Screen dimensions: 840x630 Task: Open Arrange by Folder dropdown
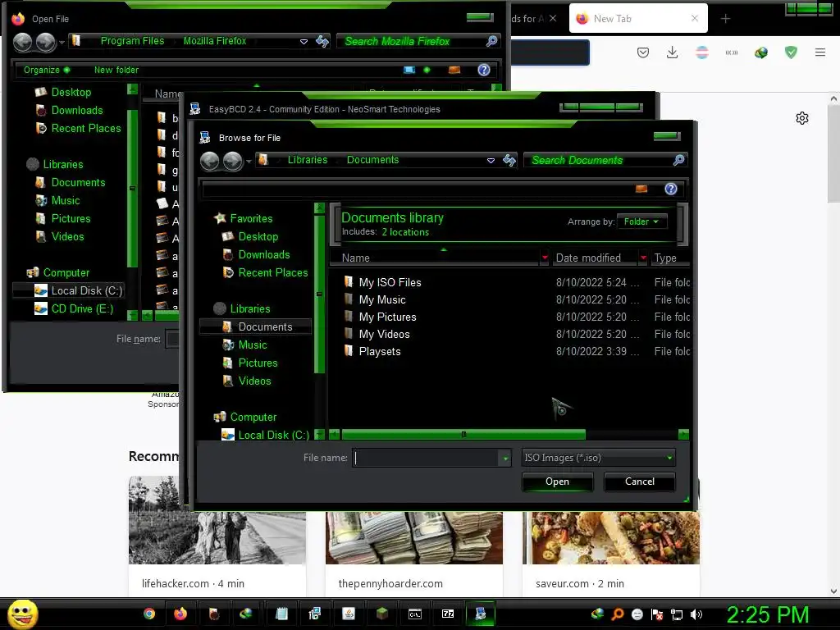click(x=641, y=221)
